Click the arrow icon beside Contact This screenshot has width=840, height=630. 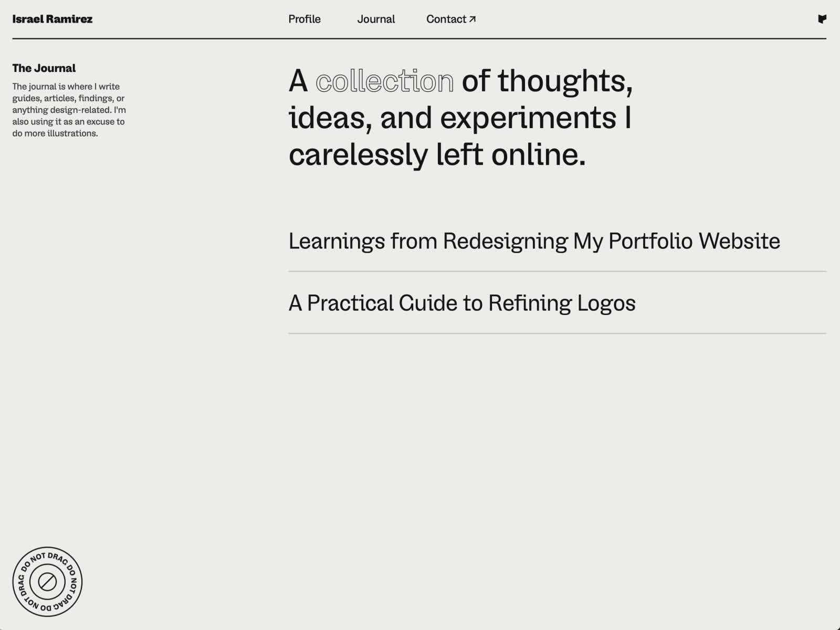472,19
